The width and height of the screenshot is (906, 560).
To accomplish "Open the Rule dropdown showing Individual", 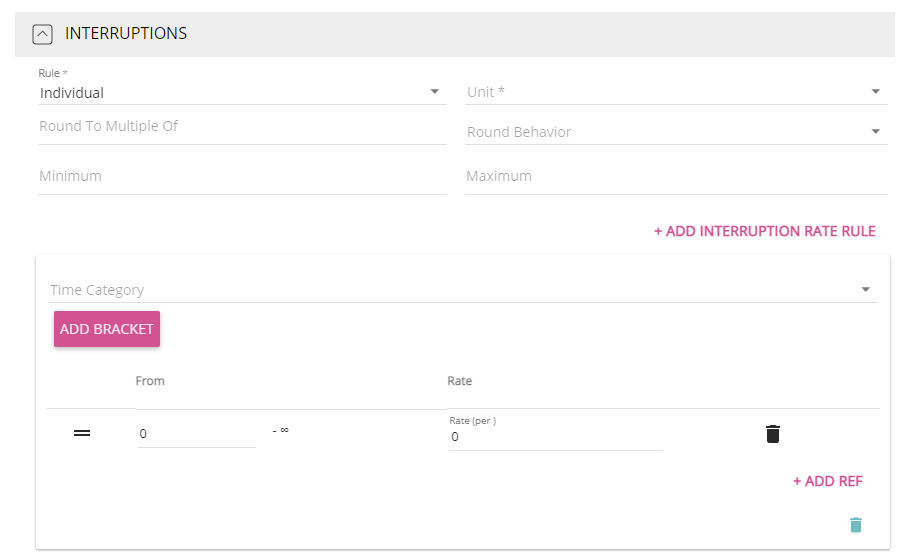I will pyautogui.click(x=240, y=93).
